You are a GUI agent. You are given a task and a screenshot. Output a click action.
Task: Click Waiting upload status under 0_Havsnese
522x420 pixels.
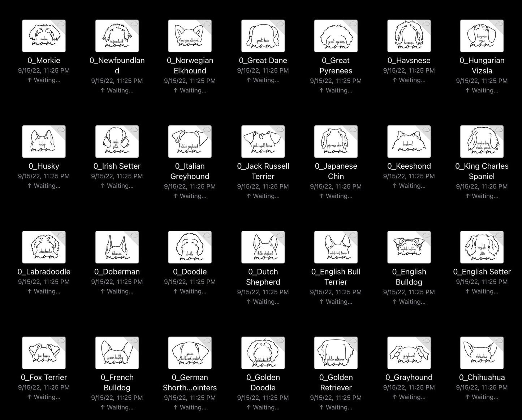tap(409, 80)
